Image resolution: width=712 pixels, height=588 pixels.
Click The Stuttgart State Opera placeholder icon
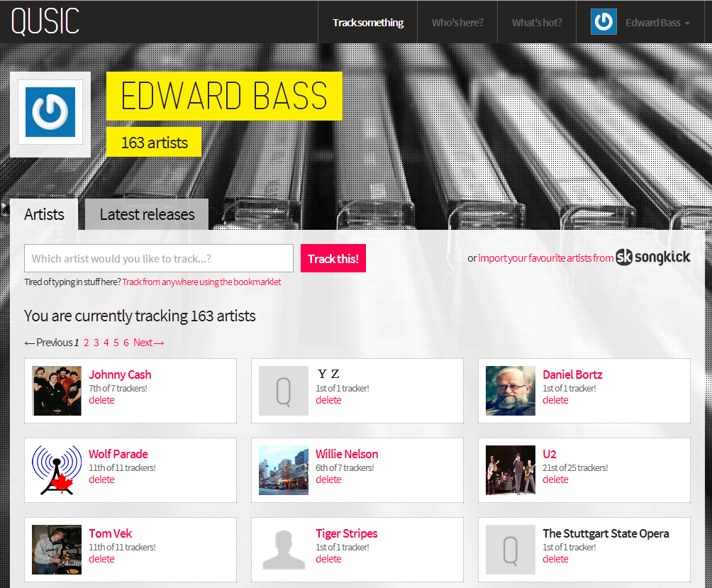(511, 550)
